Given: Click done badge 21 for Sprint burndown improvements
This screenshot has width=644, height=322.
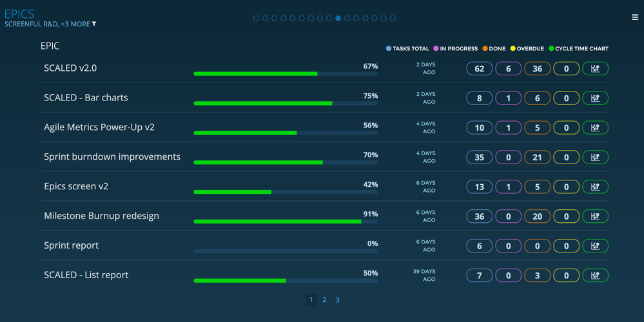Looking at the screenshot, I should pyautogui.click(x=537, y=157).
